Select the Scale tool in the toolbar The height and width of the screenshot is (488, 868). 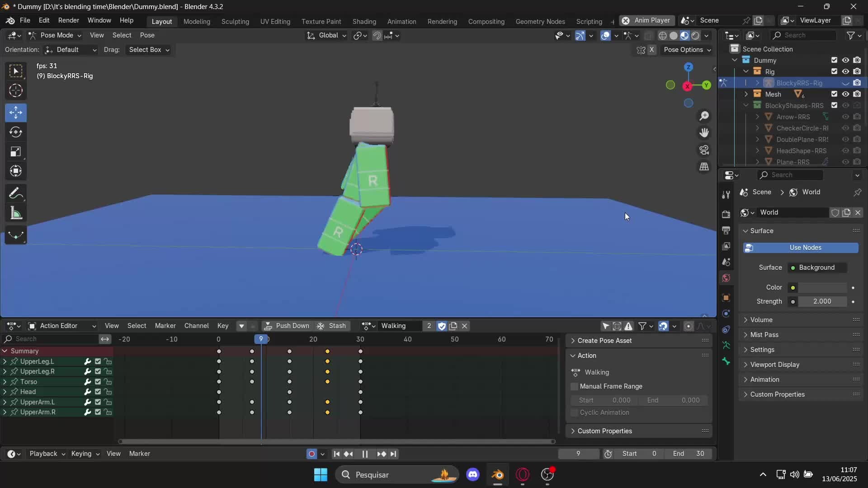pyautogui.click(x=16, y=152)
